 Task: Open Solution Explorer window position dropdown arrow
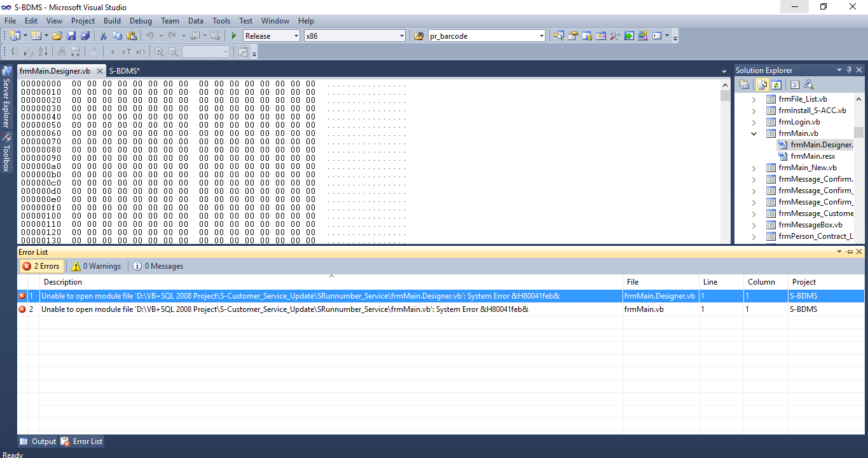(839, 70)
